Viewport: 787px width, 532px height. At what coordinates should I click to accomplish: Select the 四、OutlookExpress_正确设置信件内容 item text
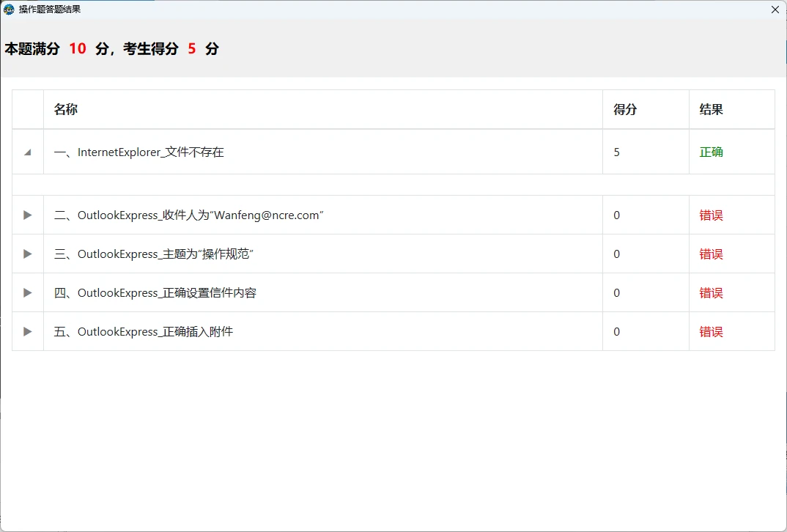(155, 293)
